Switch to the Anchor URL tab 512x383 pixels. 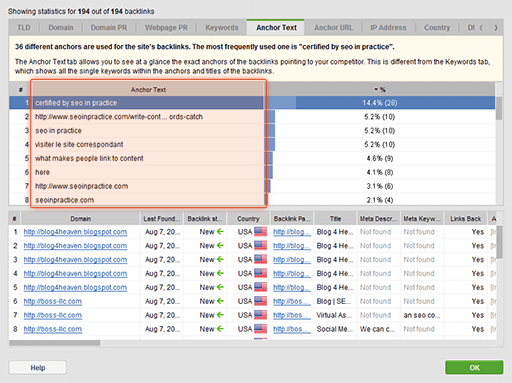[333, 28]
